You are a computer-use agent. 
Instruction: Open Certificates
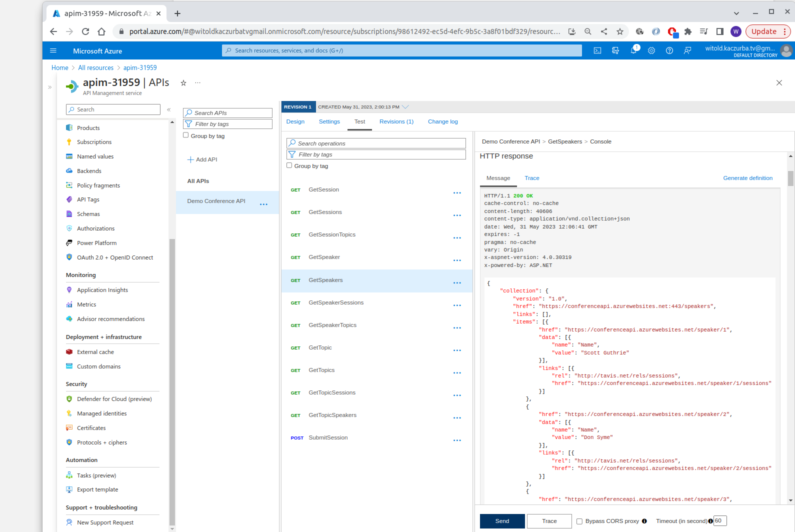(x=91, y=428)
